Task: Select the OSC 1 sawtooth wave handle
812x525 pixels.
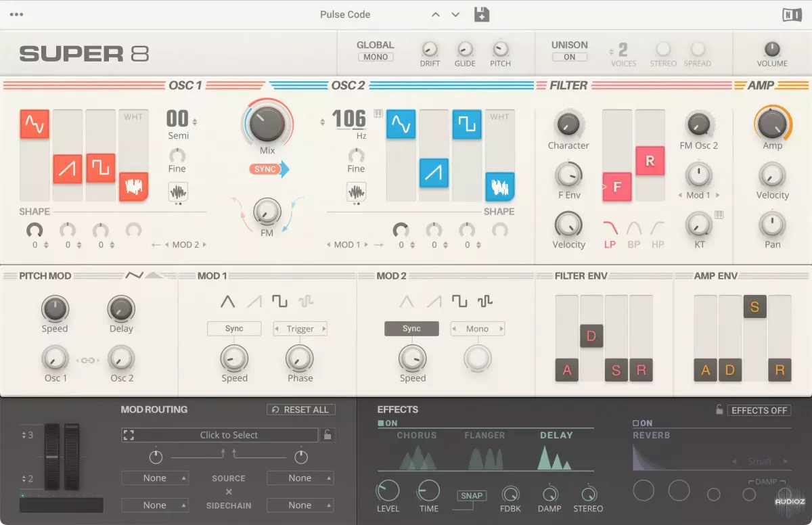Action: (68, 169)
